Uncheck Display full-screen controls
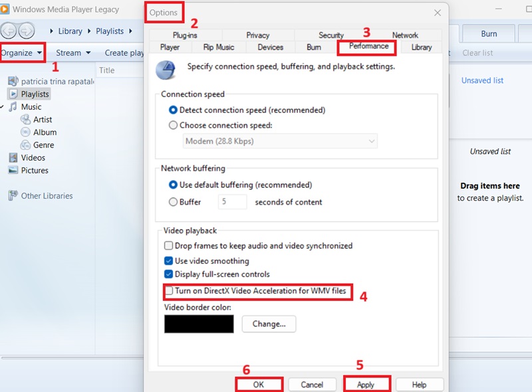Screen dimensions: 532x392 pyautogui.click(x=168, y=274)
